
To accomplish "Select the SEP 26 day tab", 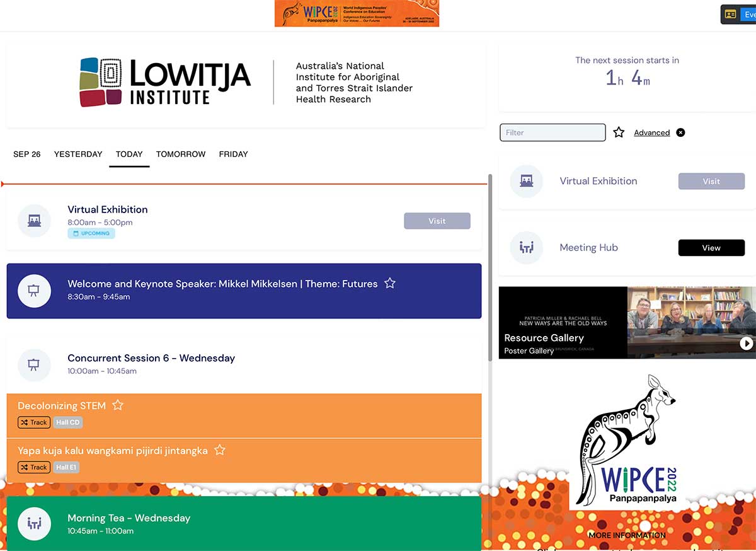I will click(27, 154).
